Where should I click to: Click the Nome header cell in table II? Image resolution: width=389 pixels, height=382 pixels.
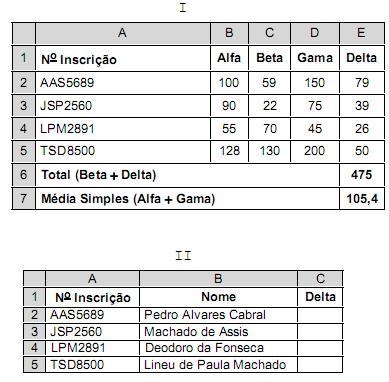(x=218, y=297)
